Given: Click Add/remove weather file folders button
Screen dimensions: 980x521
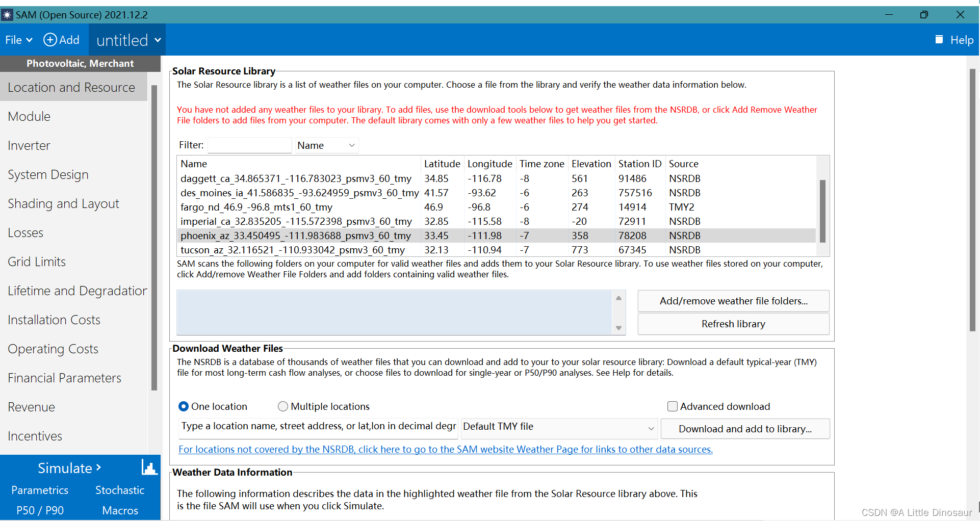Looking at the screenshot, I should coord(733,301).
